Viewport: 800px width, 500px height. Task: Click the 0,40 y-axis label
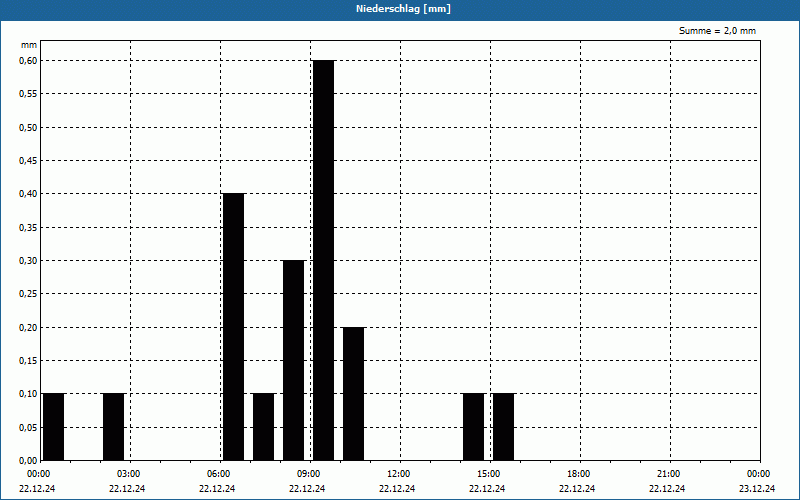28,194
